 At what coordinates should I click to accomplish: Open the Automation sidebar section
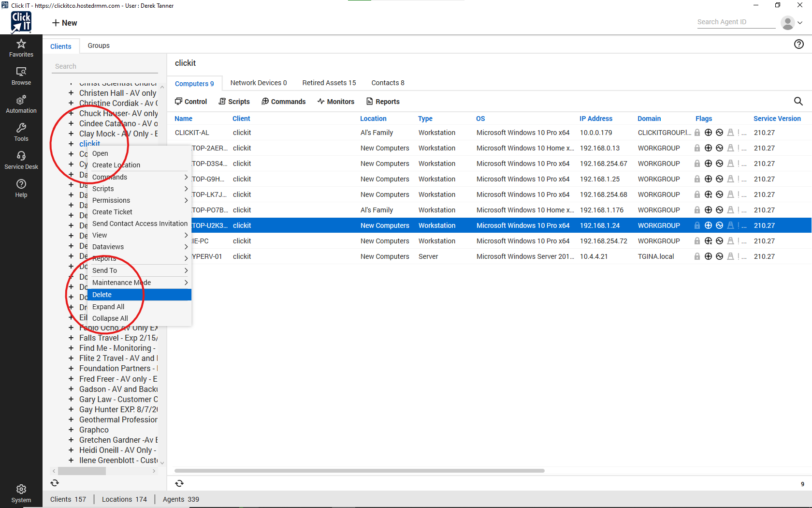pyautogui.click(x=21, y=105)
